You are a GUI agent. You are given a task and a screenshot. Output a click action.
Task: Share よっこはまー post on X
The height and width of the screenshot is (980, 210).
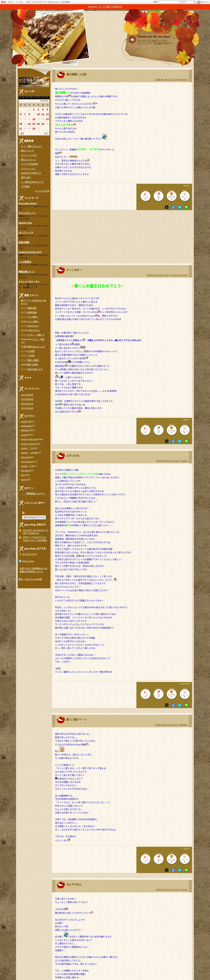point(166,441)
